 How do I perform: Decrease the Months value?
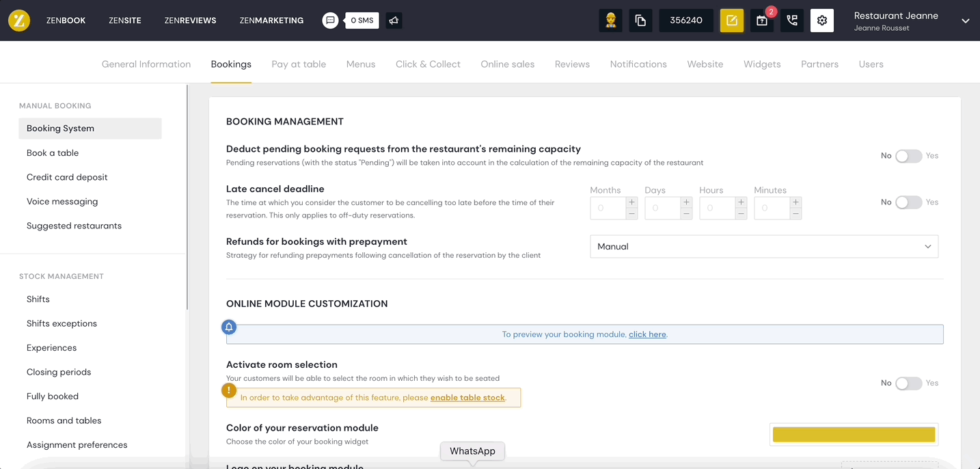point(631,214)
